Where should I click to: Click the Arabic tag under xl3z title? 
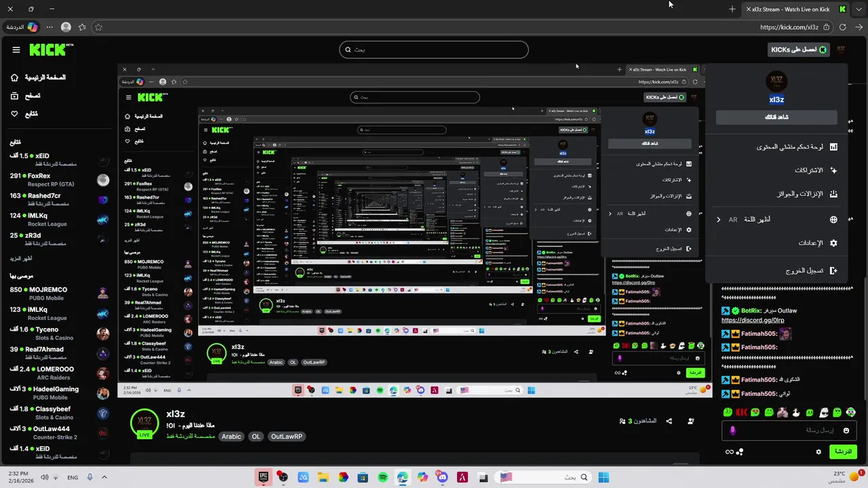pos(231,436)
